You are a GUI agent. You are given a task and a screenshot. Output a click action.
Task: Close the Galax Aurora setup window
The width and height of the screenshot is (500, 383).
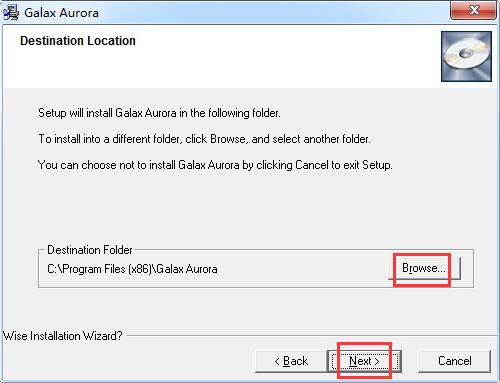point(473,10)
